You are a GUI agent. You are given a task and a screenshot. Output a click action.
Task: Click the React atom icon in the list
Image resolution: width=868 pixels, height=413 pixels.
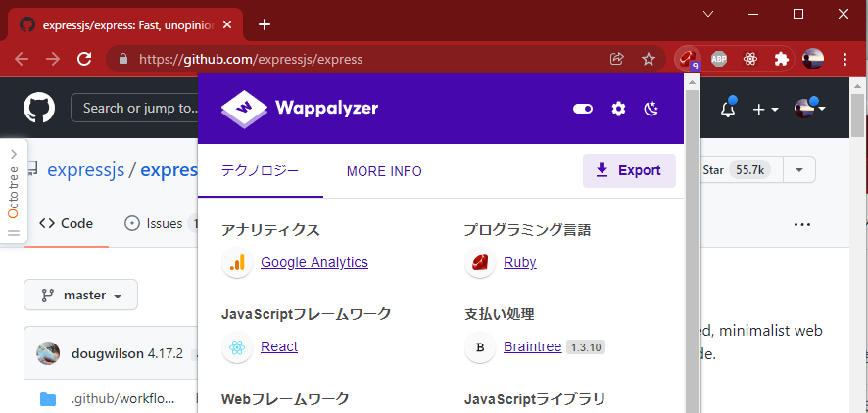click(237, 347)
